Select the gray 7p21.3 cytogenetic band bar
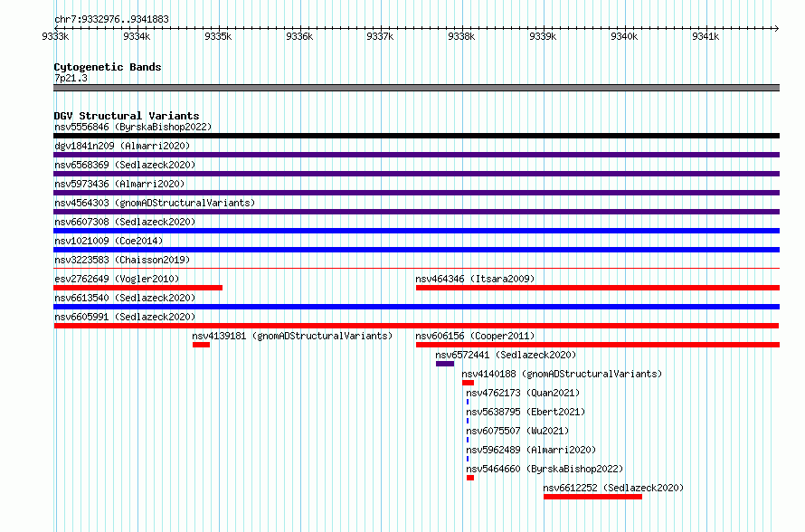Image resolution: width=805 pixels, height=532 pixels. [x=416, y=88]
